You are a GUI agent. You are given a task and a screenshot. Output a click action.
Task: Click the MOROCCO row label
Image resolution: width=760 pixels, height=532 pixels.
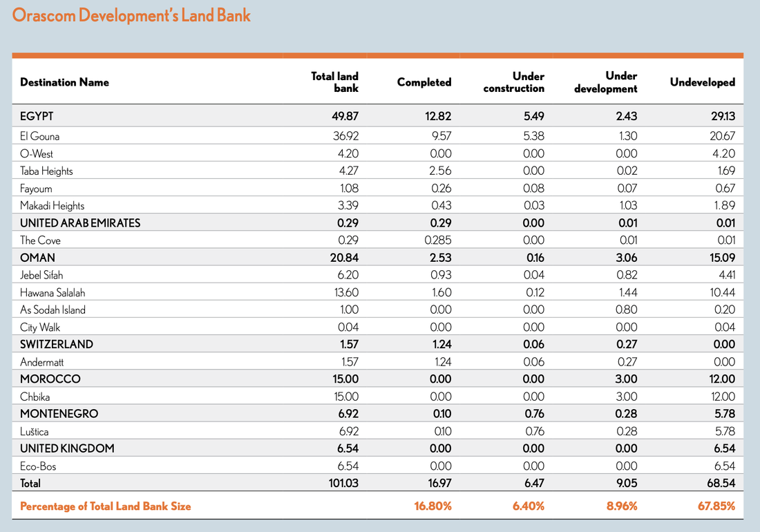50,379
